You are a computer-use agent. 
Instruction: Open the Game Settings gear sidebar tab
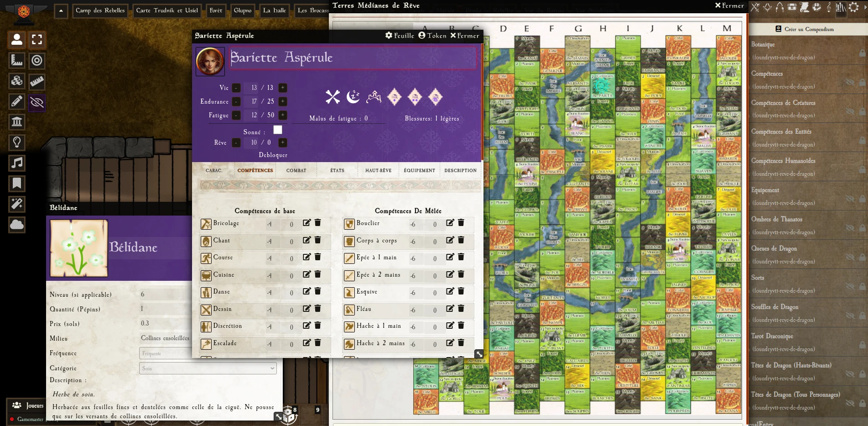point(853,7)
